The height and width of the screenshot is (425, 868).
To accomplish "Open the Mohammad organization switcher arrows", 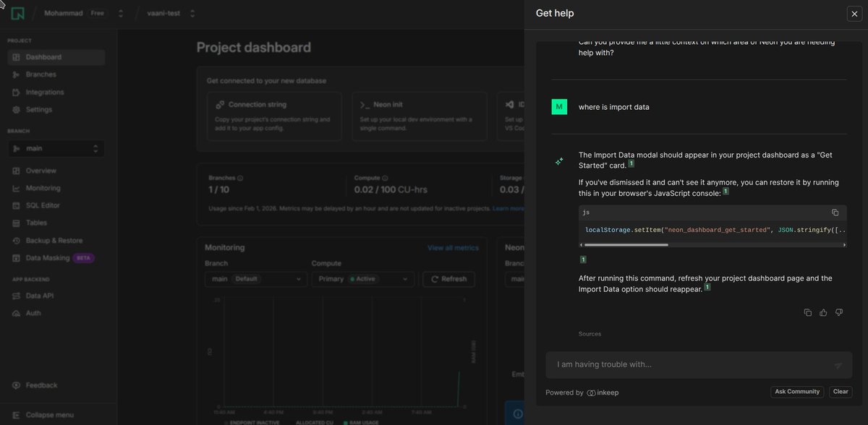I will click(x=121, y=13).
